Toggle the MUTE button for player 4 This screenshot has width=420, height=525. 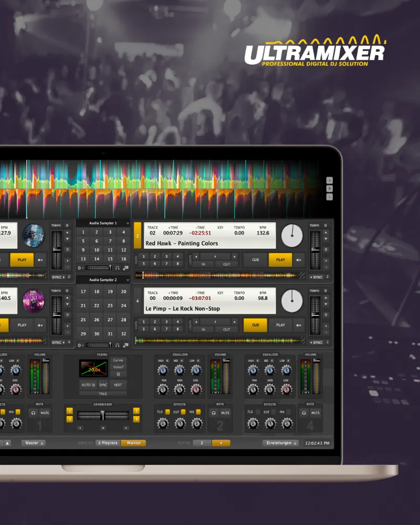[x=316, y=413]
